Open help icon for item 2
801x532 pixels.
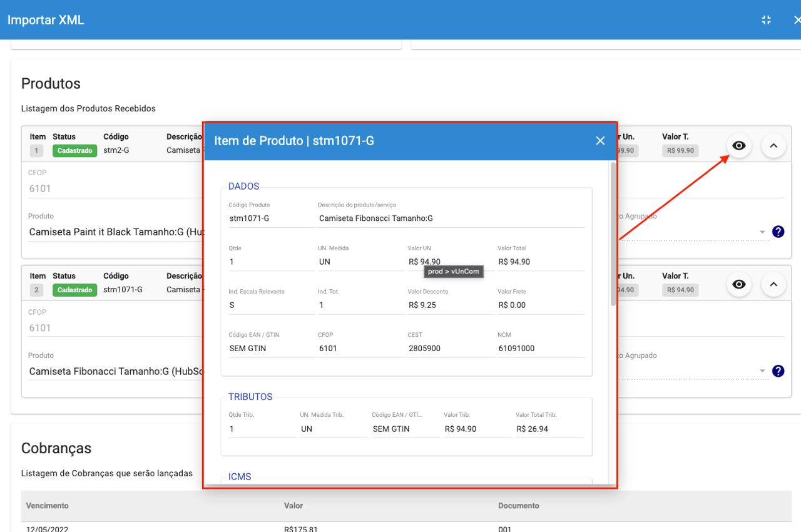coord(778,371)
